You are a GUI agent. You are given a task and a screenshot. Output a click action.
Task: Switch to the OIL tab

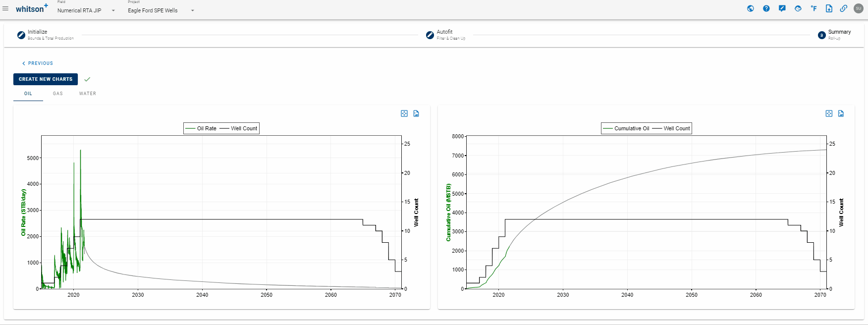point(28,94)
